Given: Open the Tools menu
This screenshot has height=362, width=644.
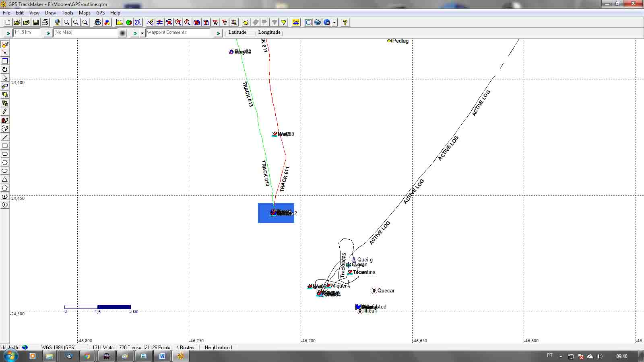Looking at the screenshot, I should pos(67,13).
